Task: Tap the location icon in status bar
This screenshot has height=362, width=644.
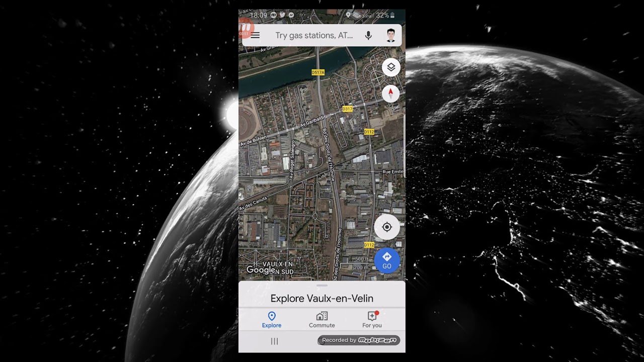Action: point(348,15)
